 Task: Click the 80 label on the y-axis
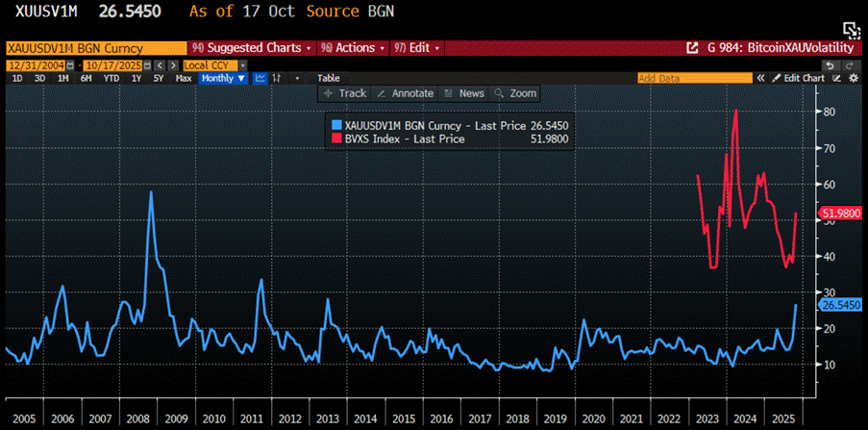[829, 112]
